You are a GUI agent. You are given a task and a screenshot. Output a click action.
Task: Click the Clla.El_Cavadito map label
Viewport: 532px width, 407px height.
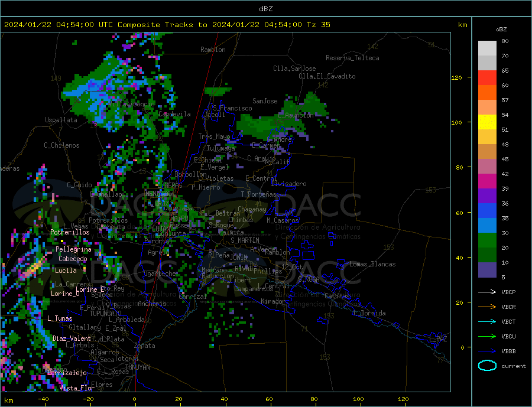coord(327,76)
